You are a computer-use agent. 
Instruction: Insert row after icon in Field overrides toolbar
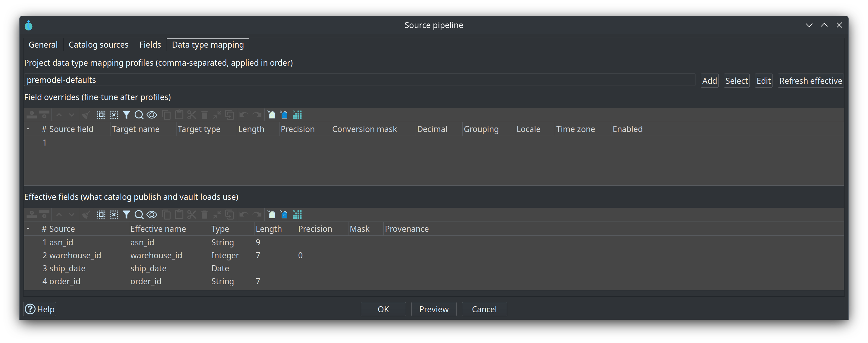click(44, 115)
